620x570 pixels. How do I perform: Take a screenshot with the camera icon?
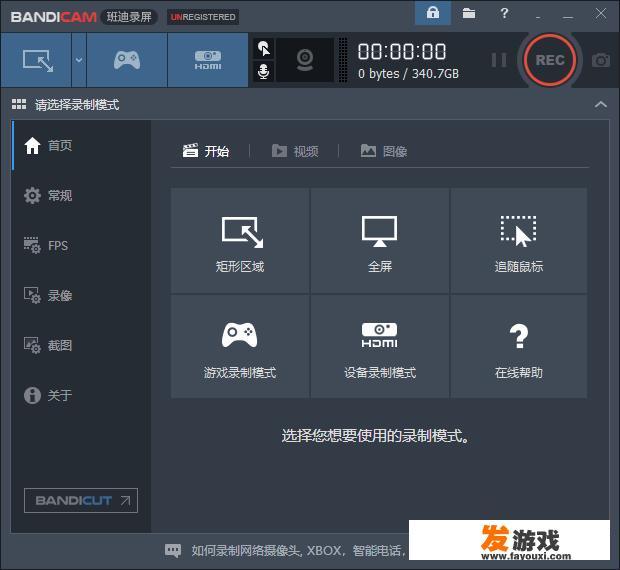click(x=601, y=60)
